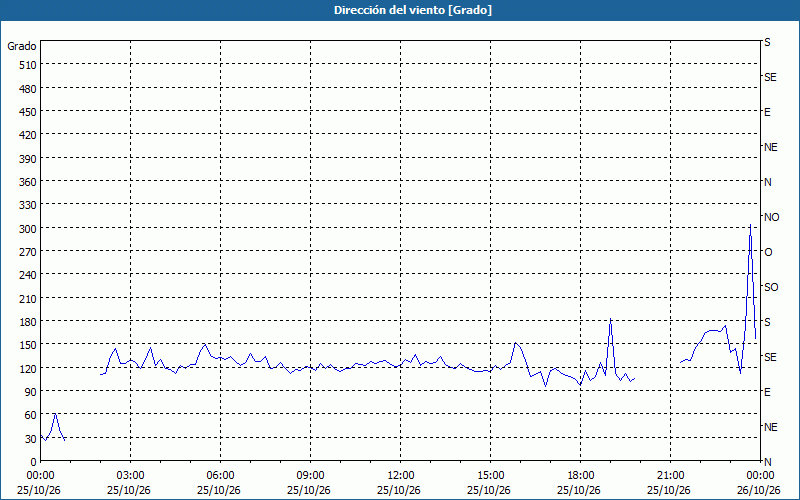The height and width of the screenshot is (500, 800).
Task: Select the 18:00 time axis label
Action: coord(581,476)
